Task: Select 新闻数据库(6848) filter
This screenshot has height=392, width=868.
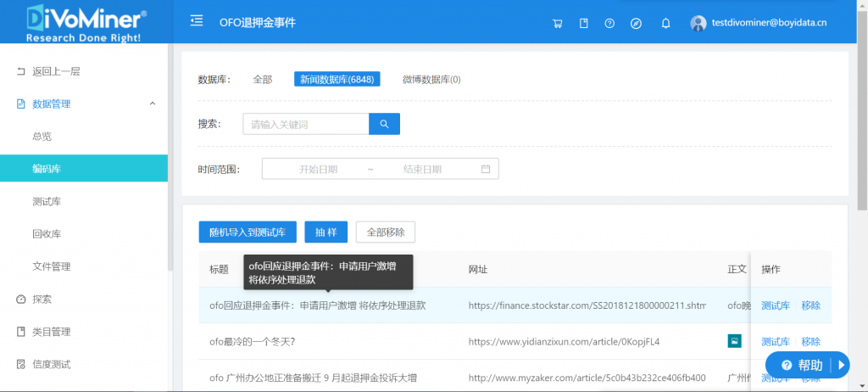Action: (x=337, y=79)
